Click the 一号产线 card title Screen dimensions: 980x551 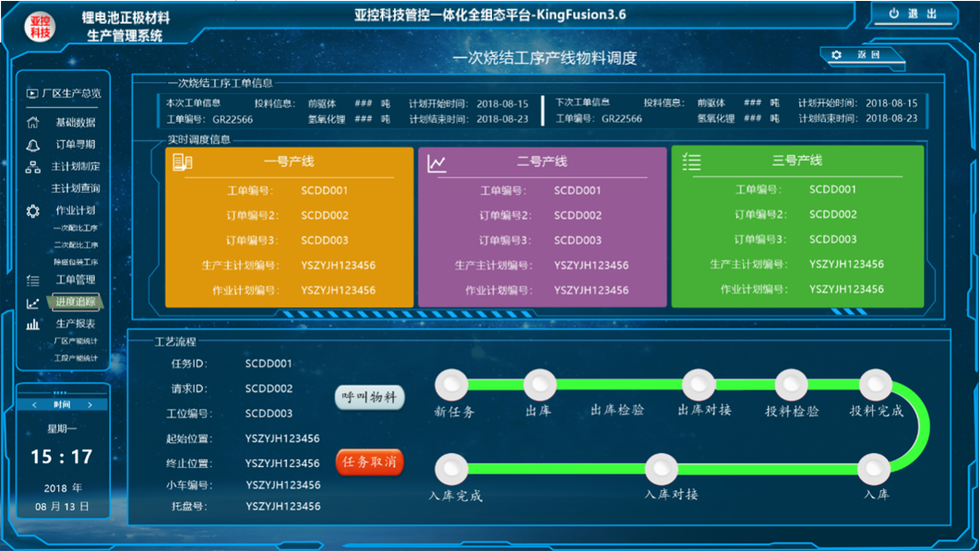[x=289, y=162]
